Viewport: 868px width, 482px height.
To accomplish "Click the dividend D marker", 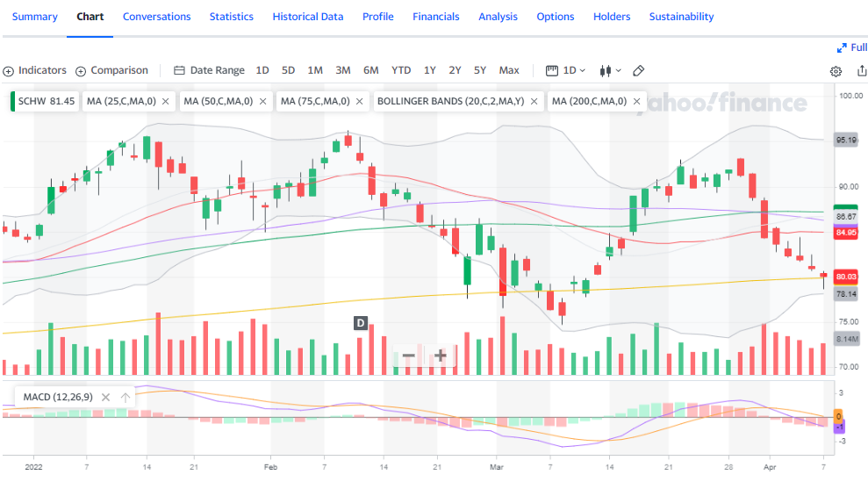I will point(360,323).
